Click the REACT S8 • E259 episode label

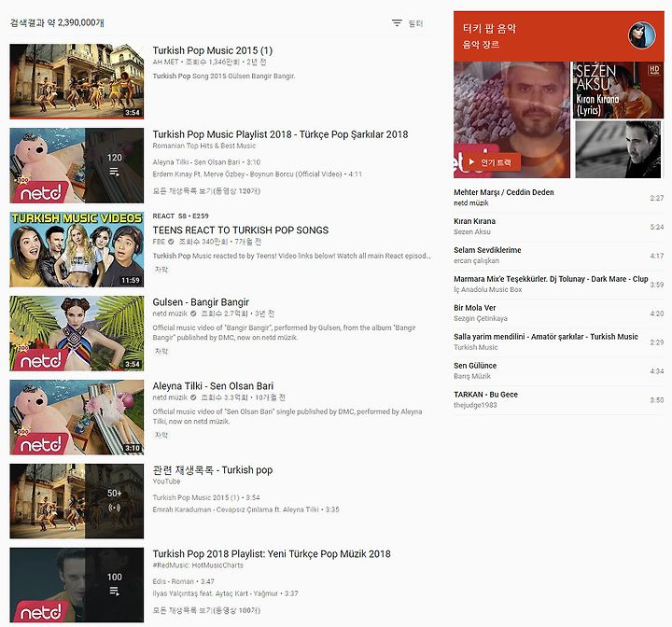tap(180, 216)
